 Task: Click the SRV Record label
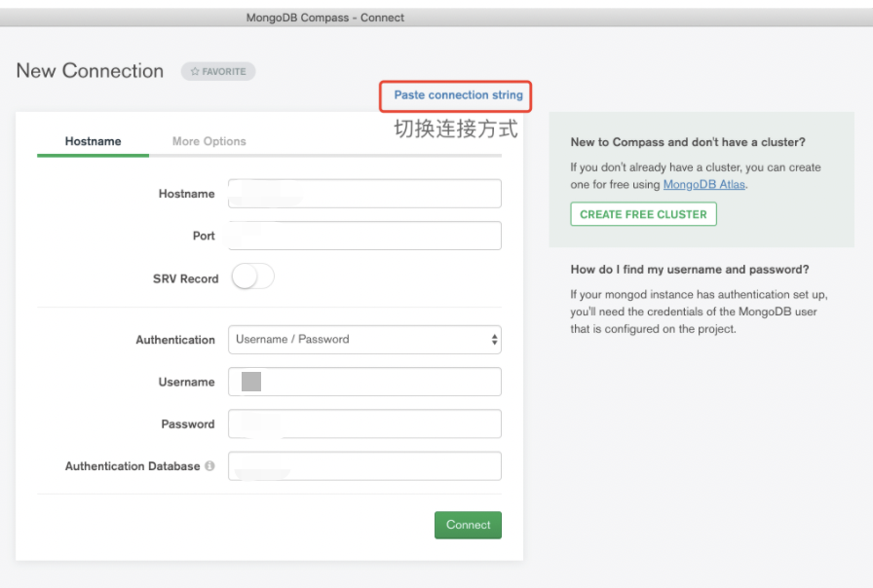[x=185, y=278]
